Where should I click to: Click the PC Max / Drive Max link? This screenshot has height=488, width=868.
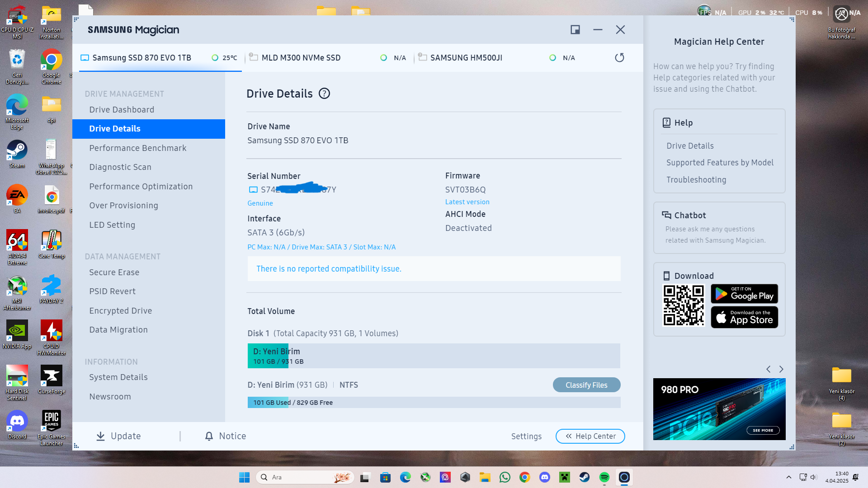tap(321, 247)
